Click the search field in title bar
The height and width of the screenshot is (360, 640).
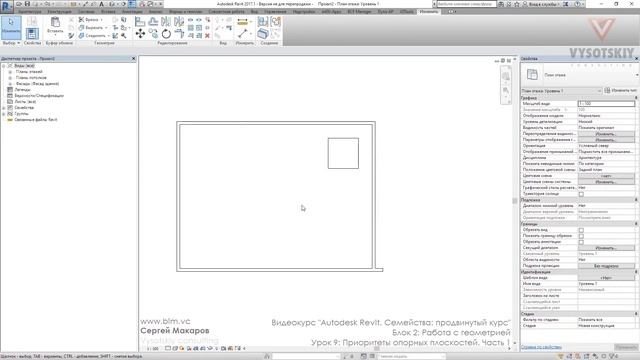click(466, 4)
